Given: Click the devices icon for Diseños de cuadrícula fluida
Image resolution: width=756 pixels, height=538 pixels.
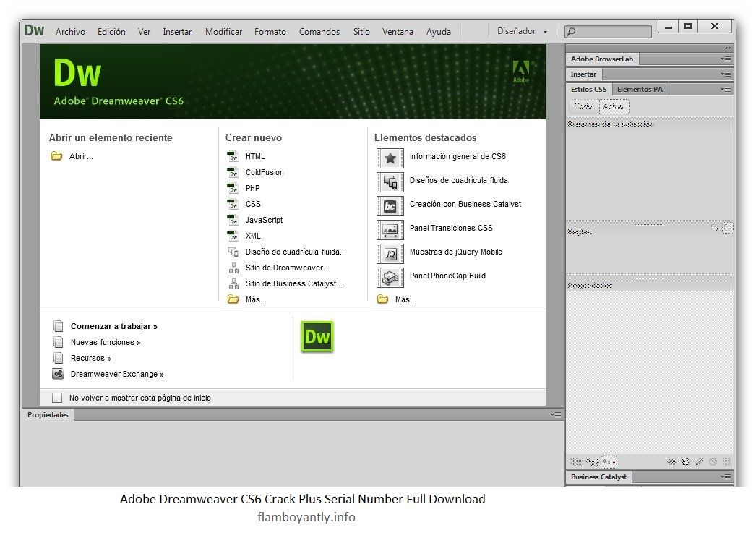Looking at the screenshot, I should tap(390, 182).
